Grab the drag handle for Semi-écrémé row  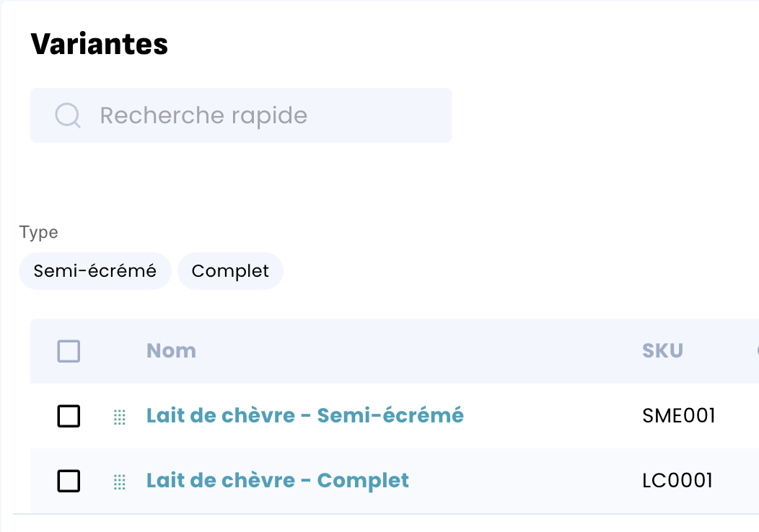[x=120, y=416]
